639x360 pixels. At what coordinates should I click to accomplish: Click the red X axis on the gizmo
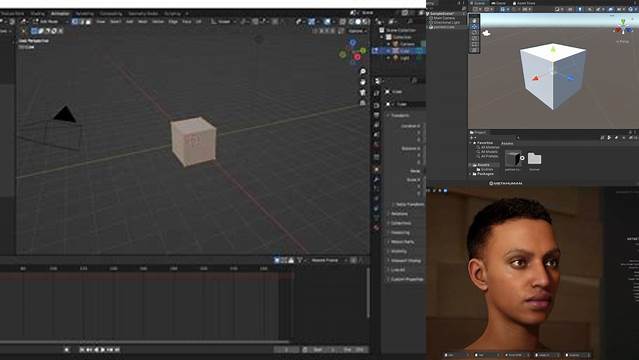tap(357, 57)
